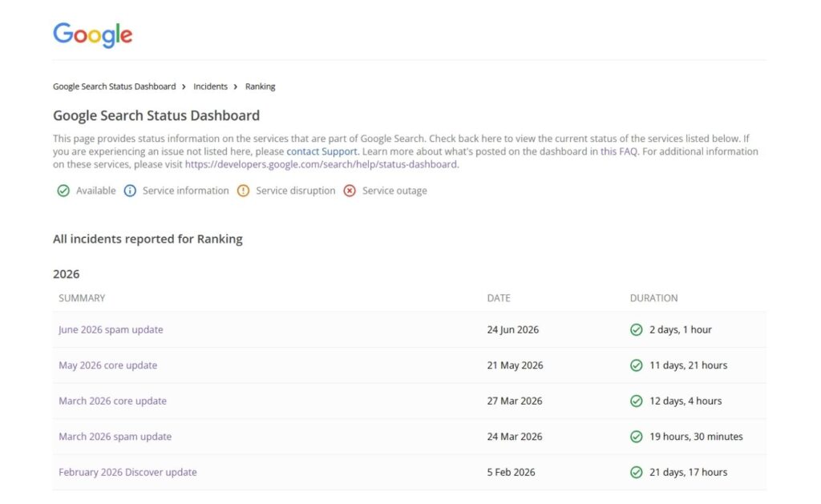Viewport: 821px width, 504px height.
Task: Click the orange Service disruption legend icon
Action: coord(243,191)
